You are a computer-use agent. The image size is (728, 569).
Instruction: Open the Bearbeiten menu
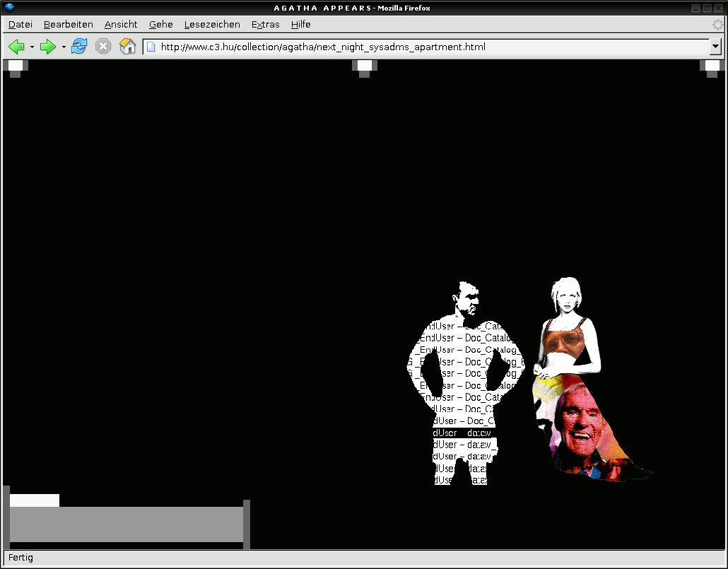click(x=69, y=25)
